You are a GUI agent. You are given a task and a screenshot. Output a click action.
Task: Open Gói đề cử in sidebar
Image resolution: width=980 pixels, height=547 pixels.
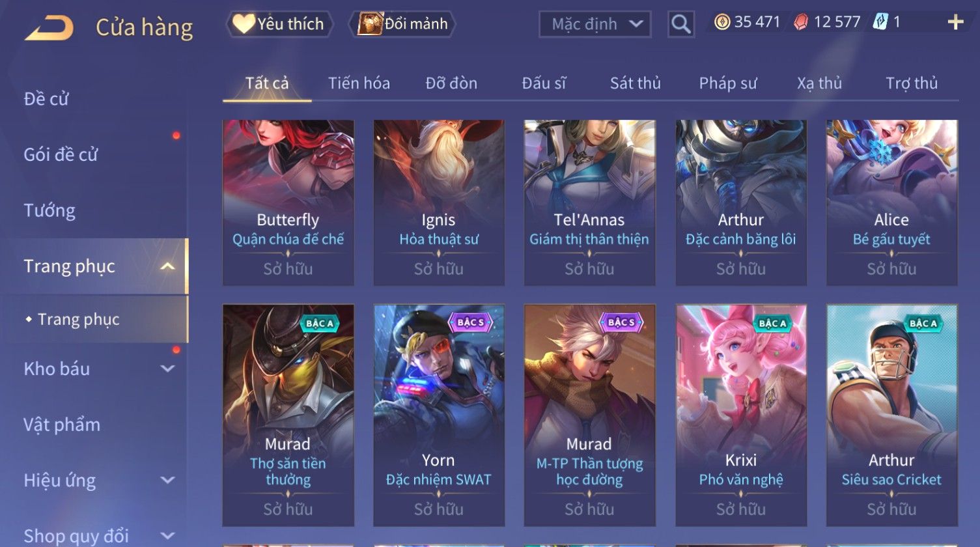tap(61, 155)
